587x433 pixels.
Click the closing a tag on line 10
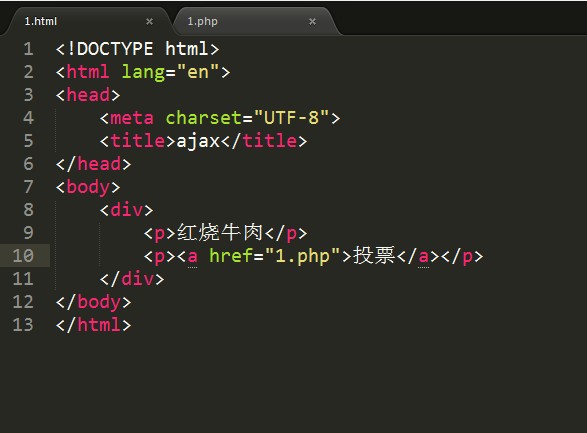click(418, 256)
